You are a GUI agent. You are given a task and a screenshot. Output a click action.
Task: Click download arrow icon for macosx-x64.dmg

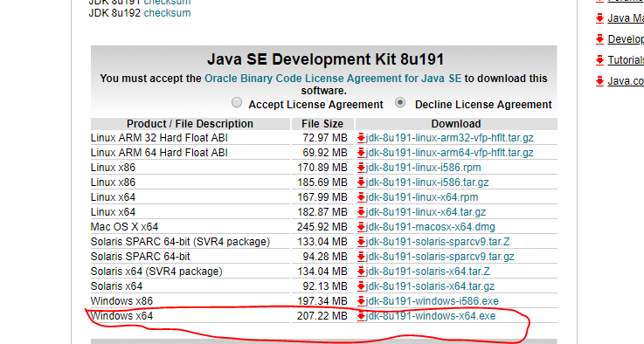point(361,227)
